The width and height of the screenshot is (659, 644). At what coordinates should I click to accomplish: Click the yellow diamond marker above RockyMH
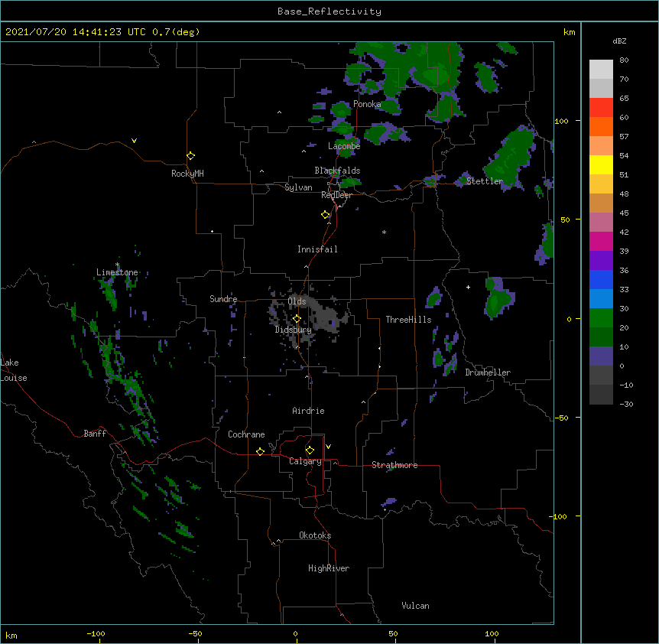point(191,156)
